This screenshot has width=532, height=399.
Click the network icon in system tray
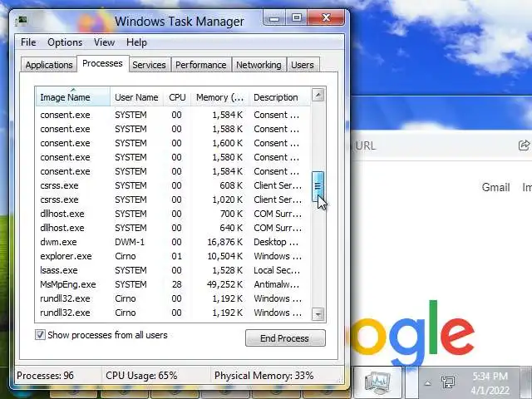pos(448,382)
